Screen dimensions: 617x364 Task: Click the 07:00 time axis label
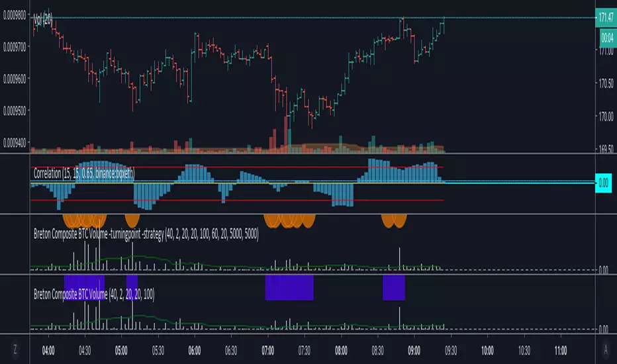(x=268, y=351)
